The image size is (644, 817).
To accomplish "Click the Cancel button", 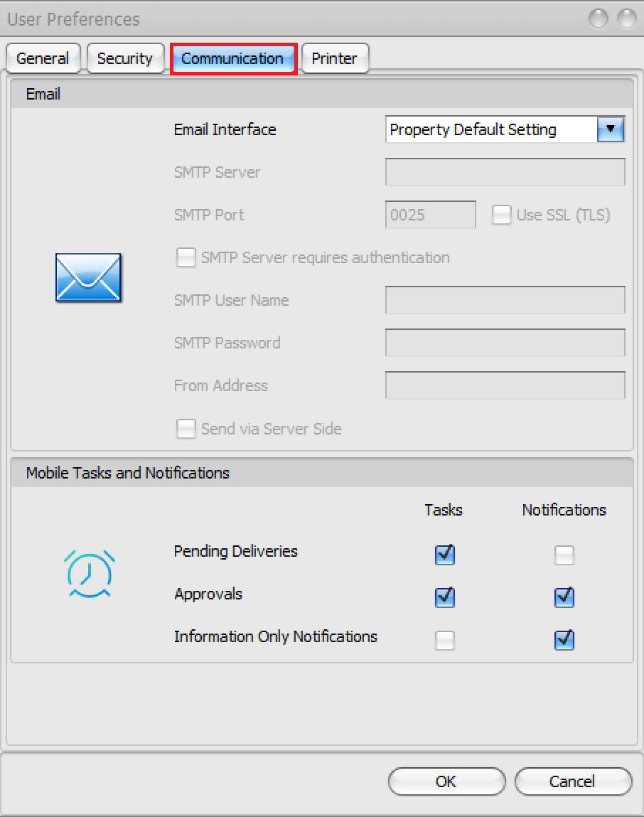I will 572,781.
